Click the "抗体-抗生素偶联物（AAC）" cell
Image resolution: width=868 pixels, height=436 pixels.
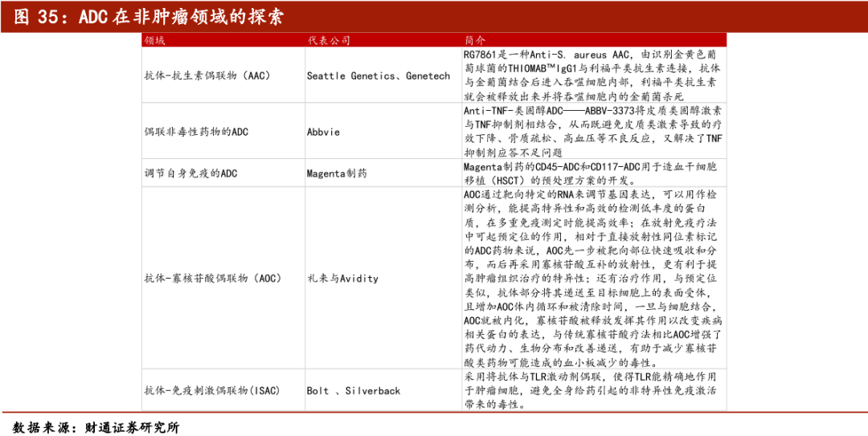click(207, 75)
